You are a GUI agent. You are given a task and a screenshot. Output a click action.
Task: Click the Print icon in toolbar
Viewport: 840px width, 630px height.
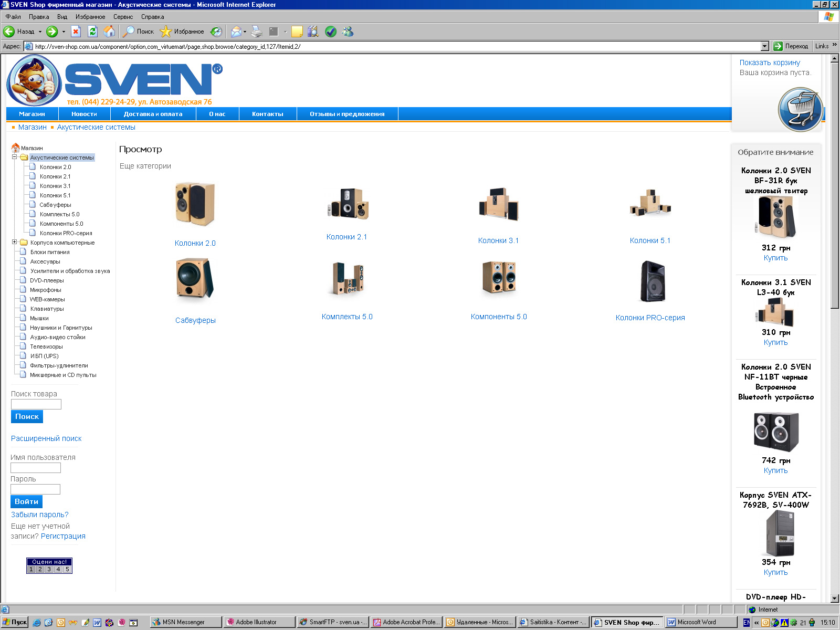tap(256, 31)
